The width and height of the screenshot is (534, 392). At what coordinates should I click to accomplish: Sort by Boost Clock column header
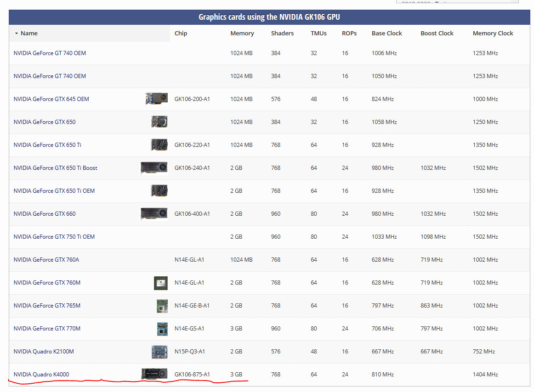pyautogui.click(x=437, y=34)
